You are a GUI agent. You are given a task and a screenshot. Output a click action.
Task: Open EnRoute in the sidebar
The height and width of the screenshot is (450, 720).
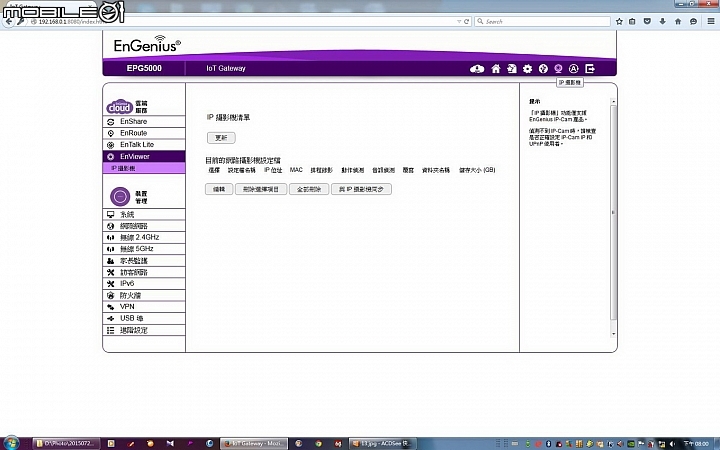tap(144, 133)
